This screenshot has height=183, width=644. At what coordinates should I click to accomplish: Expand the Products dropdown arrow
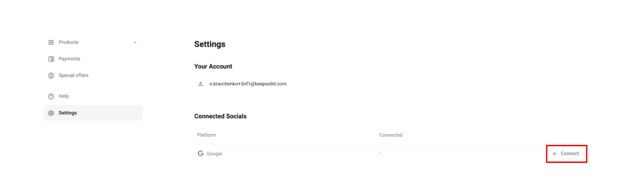pyautogui.click(x=135, y=42)
